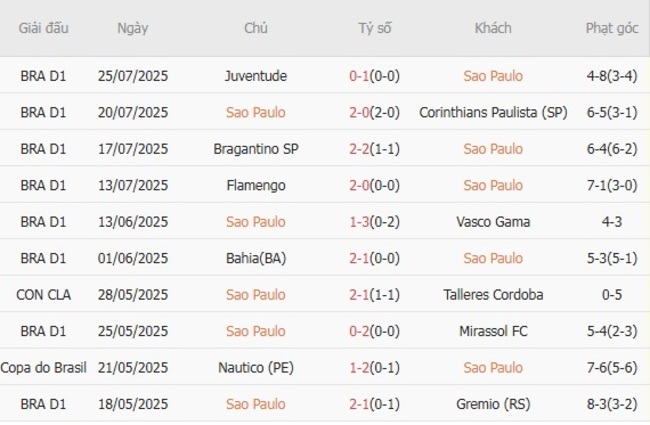Viewport: 650px width, 425px height.
Task: Click the Mirassol FC team link
Action: pyautogui.click(x=493, y=331)
